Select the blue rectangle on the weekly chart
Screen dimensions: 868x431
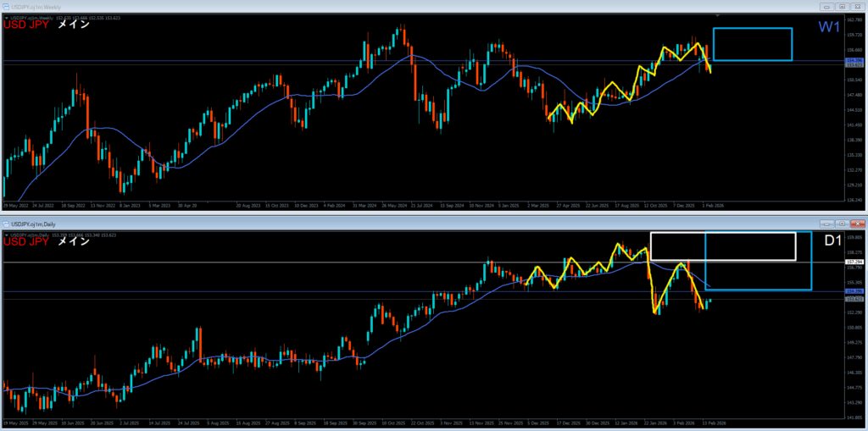[x=753, y=29]
